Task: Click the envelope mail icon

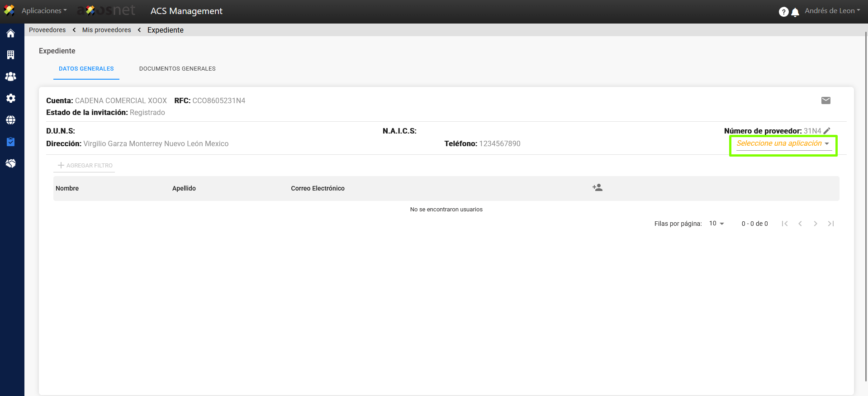Action: click(825, 100)
